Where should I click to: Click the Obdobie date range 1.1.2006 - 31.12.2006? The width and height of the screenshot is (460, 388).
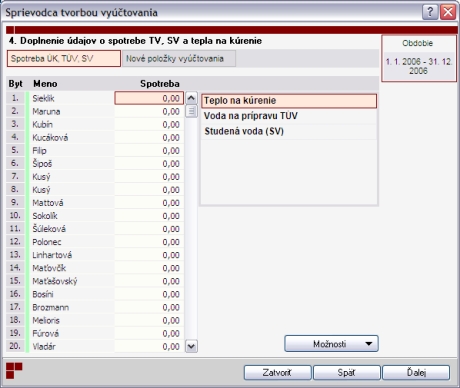click(x=419, y=66)
